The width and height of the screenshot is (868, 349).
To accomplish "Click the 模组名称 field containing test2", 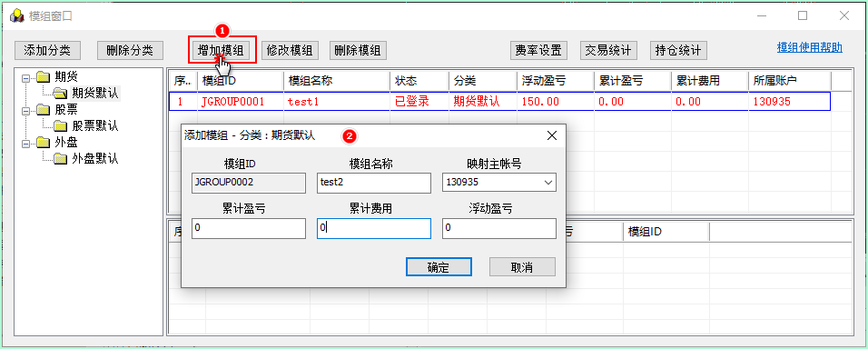I will click(374, 183).
